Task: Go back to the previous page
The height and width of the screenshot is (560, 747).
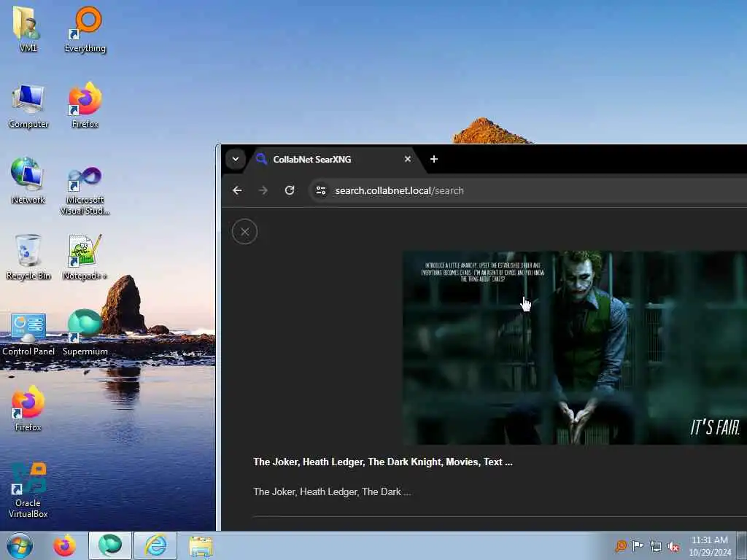Action: 237,190
